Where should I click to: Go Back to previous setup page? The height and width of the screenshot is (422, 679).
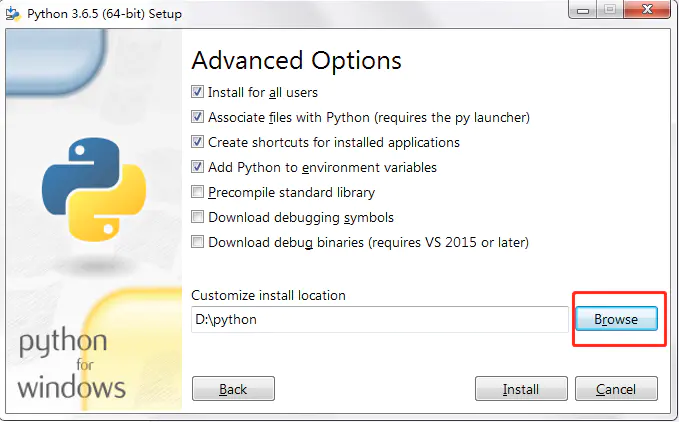point(233,389)
